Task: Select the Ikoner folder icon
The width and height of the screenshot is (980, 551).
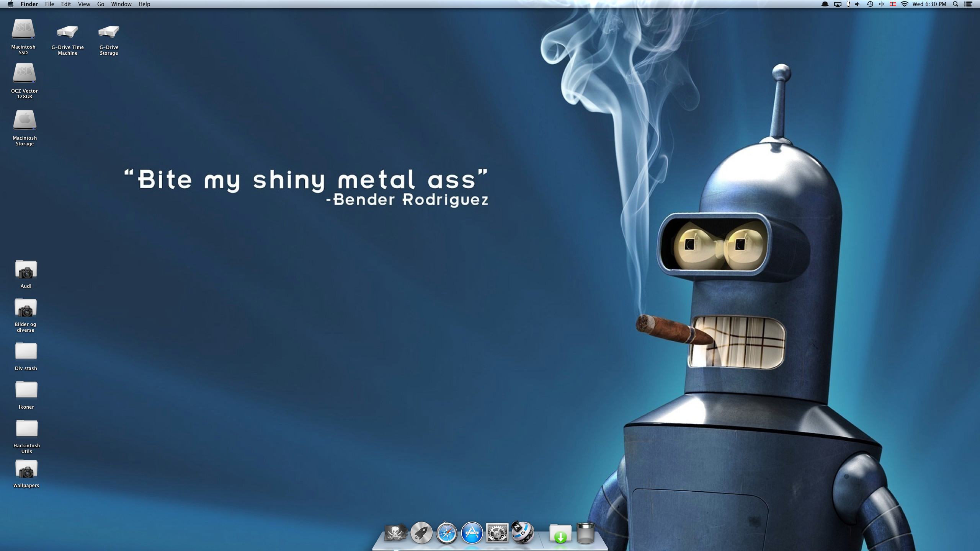Action: (x=26, y=390)
